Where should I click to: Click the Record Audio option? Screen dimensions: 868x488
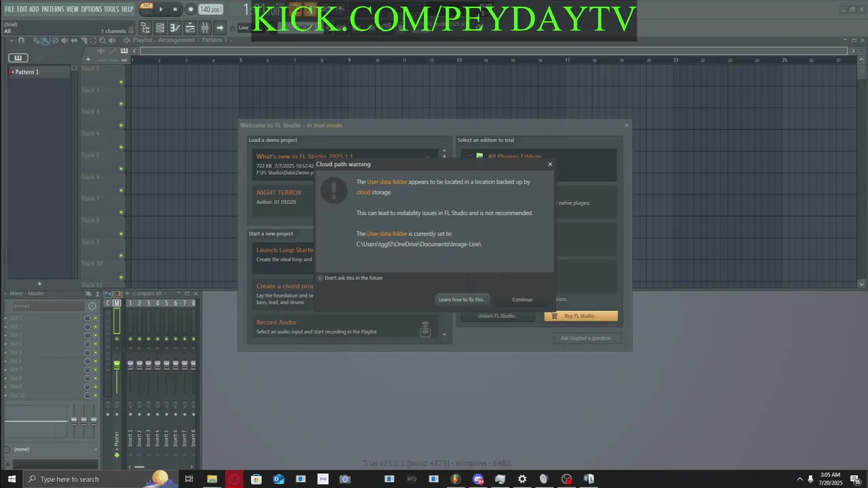pyautogui.click(x=345, y=327)
